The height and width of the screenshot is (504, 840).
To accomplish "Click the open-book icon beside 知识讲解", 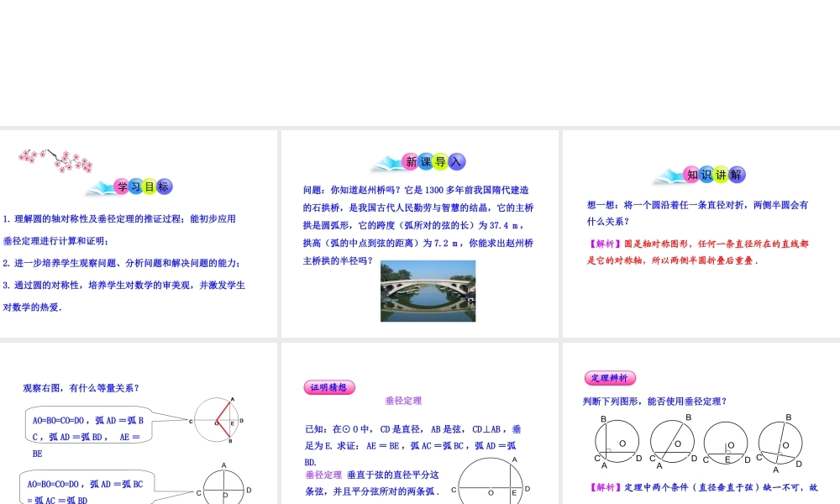I will click(666, 175).
